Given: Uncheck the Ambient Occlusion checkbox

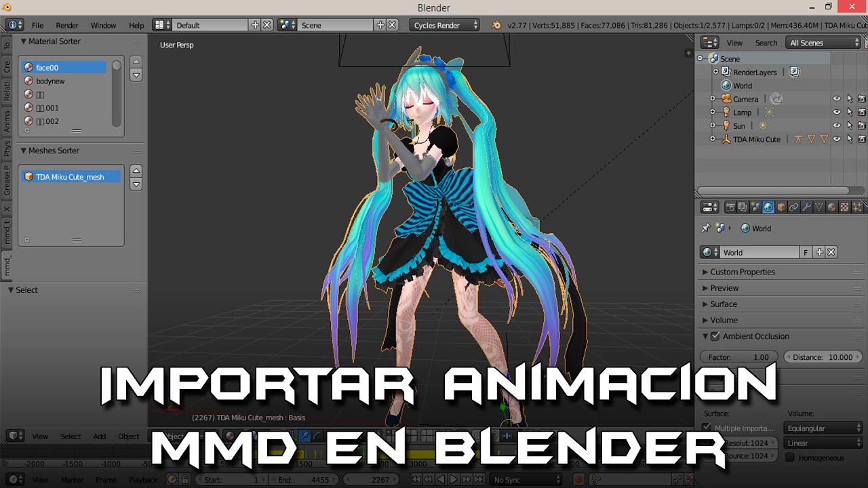Looking at the screenshot, I should pos(715,336).
